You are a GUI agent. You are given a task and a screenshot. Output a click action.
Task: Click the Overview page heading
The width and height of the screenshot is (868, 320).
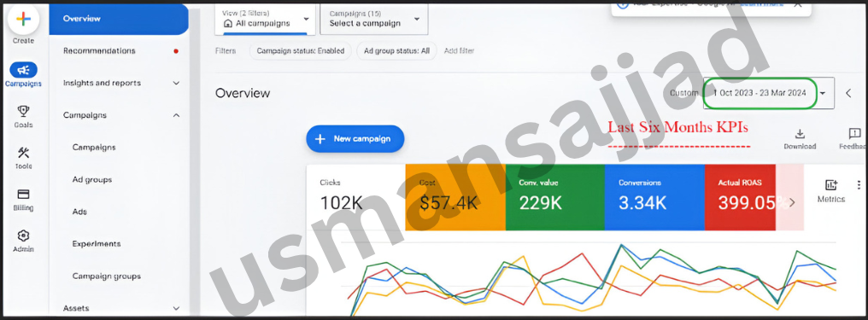tap(243, 93)
